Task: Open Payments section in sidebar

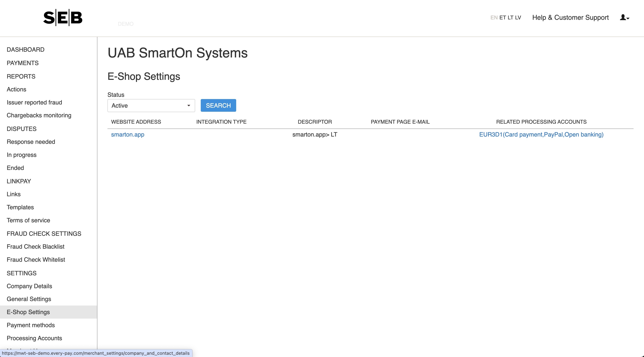Action: 23,63
